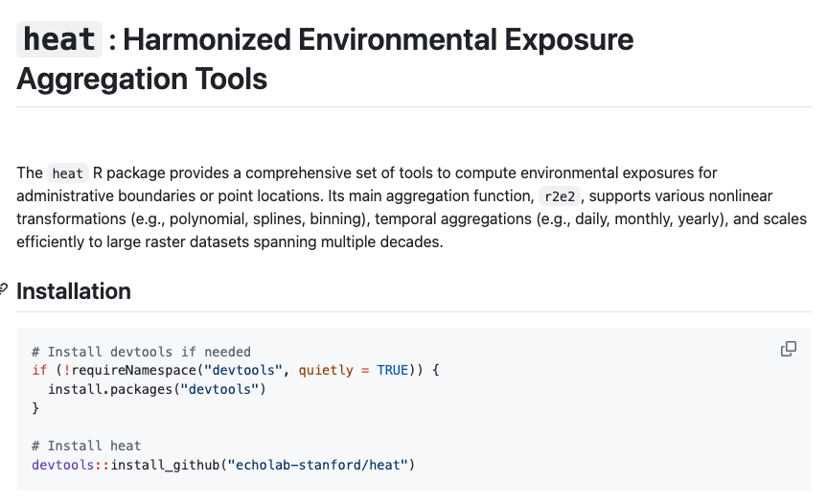Click inline 'r2e2' function name
Viewport: 827px width, 504px height.
click(559, 196)
